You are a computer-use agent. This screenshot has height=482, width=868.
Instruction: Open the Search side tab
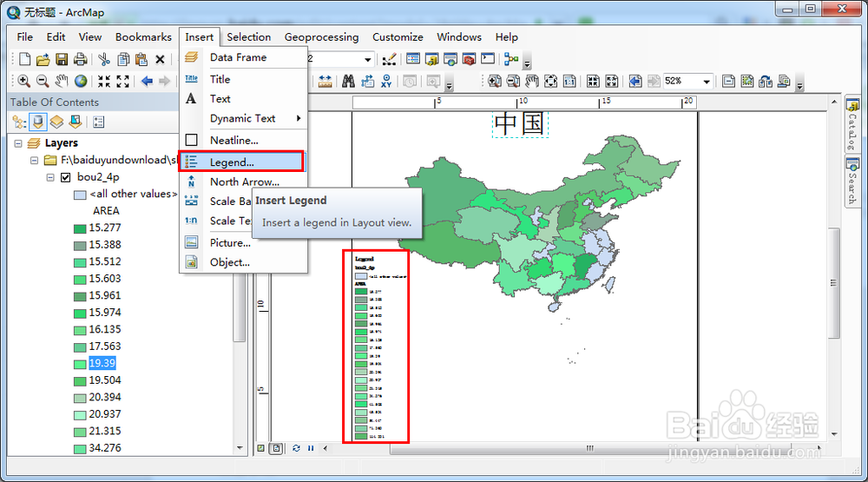click(x=852, y=182)
